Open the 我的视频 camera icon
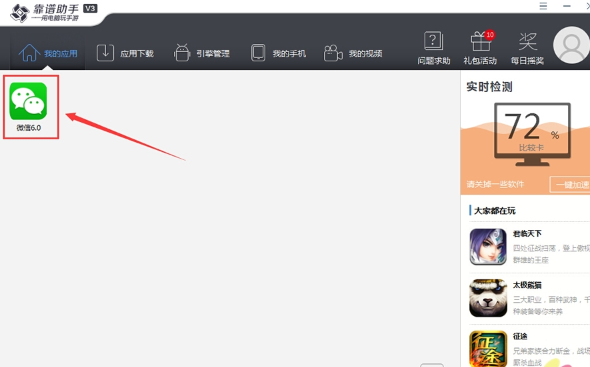The image size is (590, 367). coord(333,53)
